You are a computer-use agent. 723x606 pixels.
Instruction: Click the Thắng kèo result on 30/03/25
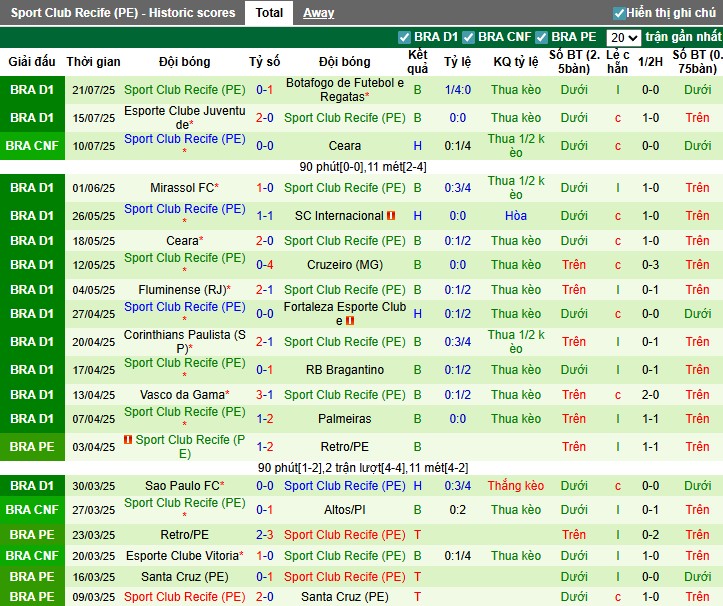pos(516,486)
